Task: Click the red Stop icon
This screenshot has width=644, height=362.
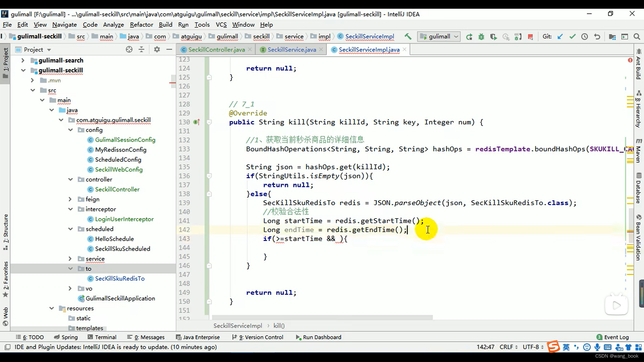Action: click(x=530, y=37)
